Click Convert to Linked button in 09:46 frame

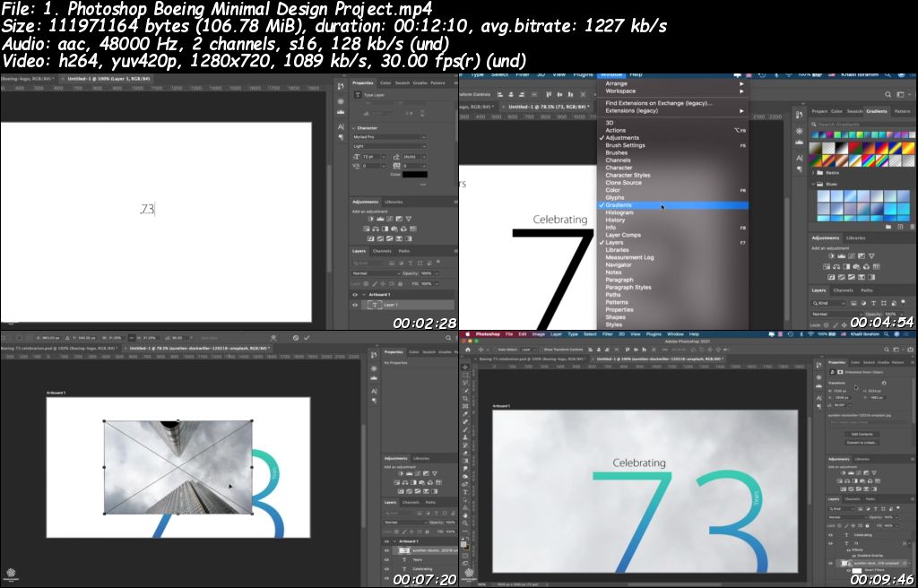tap(862, 443)
